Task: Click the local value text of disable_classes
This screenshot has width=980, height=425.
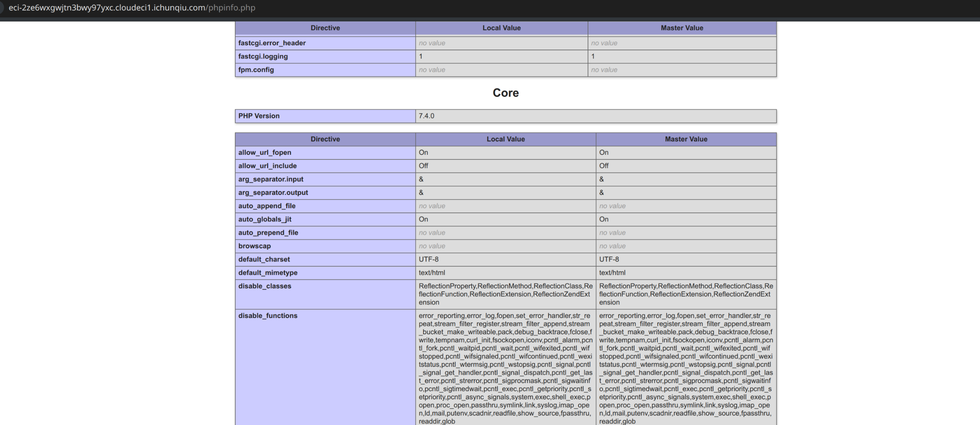Action: [x=506, y=294]
